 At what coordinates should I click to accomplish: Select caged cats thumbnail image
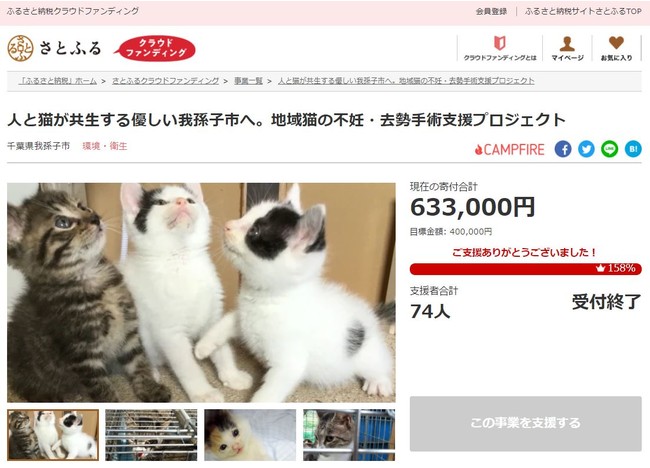coord(151,435)
